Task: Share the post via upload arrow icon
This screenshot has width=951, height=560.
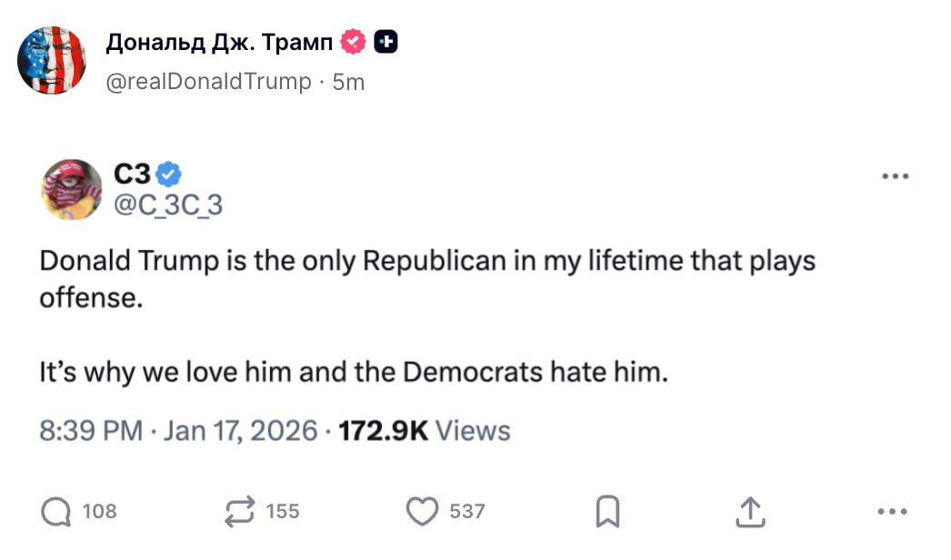Action: pyautogui.click(x=749, y=512)
